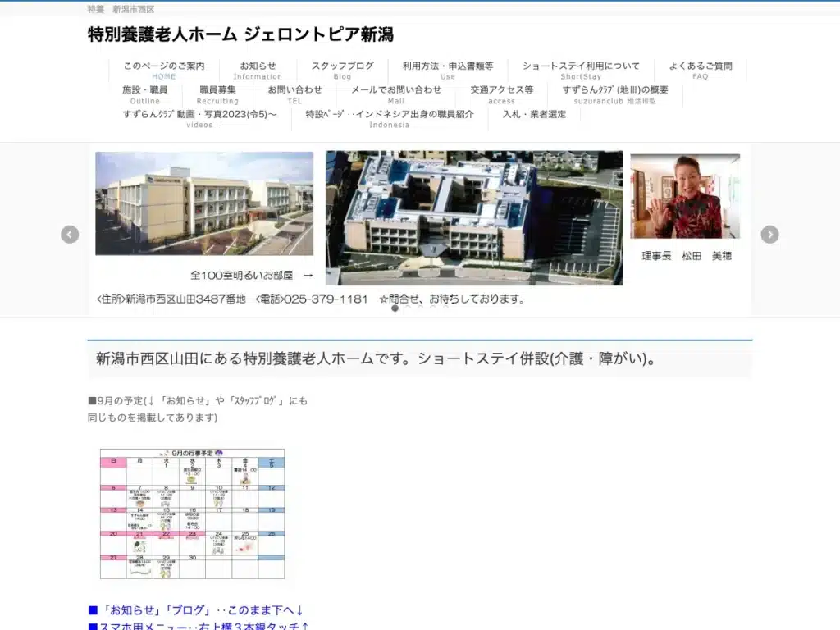
Task: Open お問い合わせ TEL menu item
Action: pyautogui.click(x=294, y=95)
